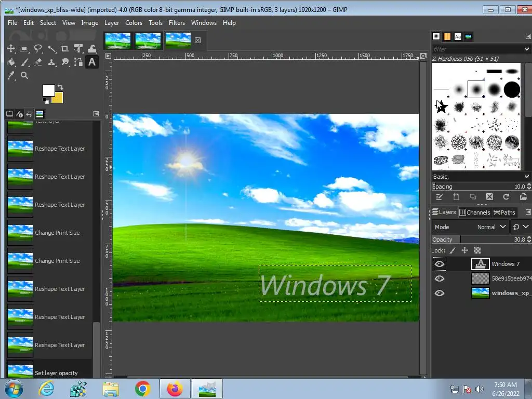
Task: Swap foreground and background colors
Action: (x=60, y=87)
